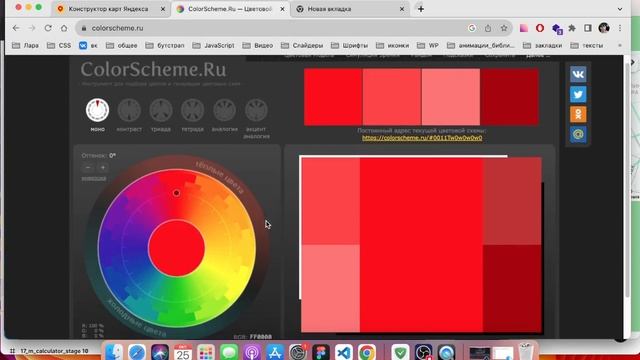Decrease hue with the minus button
640x360 pixels.
tap(88, 167)
